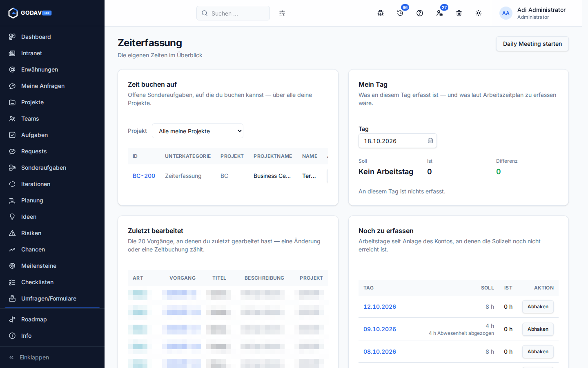The width and height of the screenshot is (588, 368).
Task: Click the GODAV logo icon
Action: pos(13,13)
